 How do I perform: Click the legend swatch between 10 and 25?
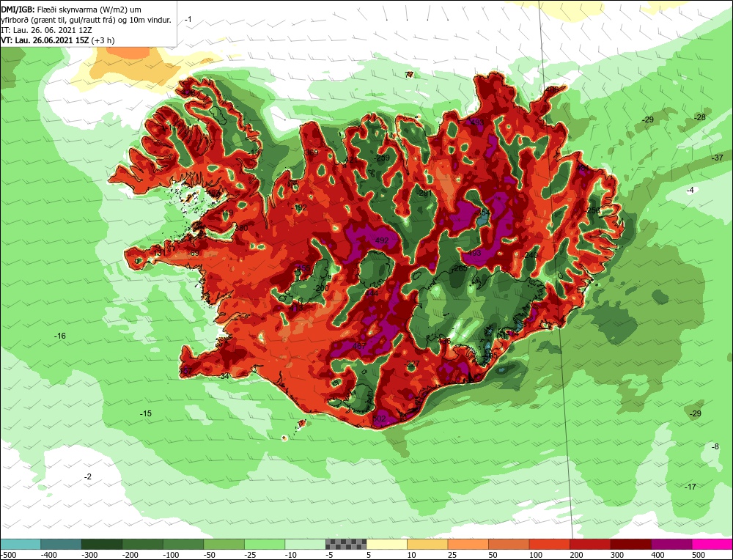427,544
